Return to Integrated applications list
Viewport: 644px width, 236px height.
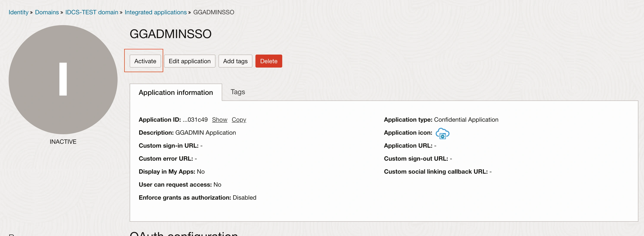click(x=156, y=12)
